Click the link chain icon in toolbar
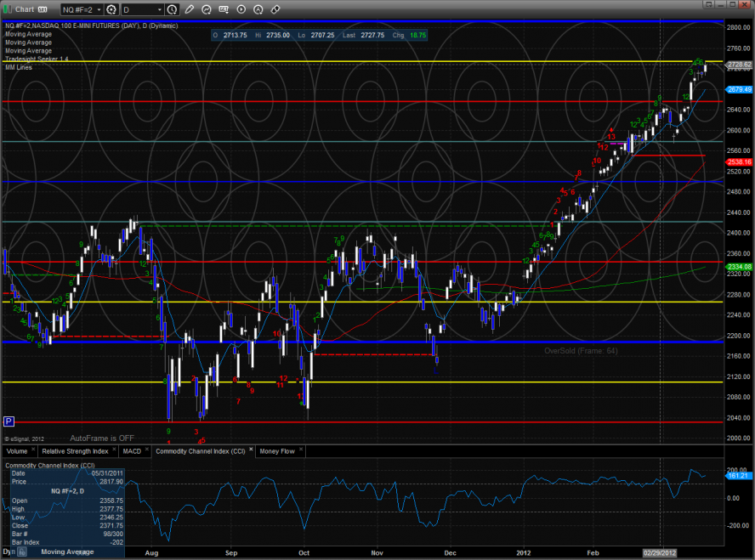This screenshot has height=560, width=755. [275, 9]
